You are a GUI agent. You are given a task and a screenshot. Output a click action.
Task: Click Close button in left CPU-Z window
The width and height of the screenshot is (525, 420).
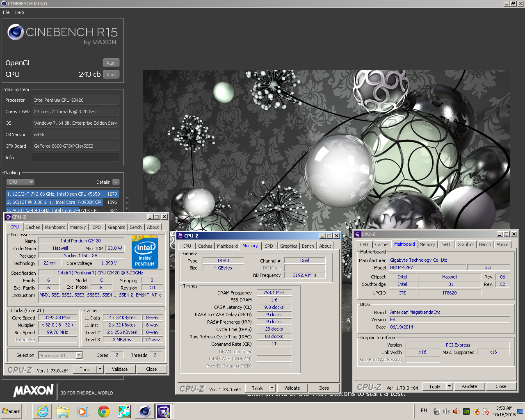tap(151, 369)
